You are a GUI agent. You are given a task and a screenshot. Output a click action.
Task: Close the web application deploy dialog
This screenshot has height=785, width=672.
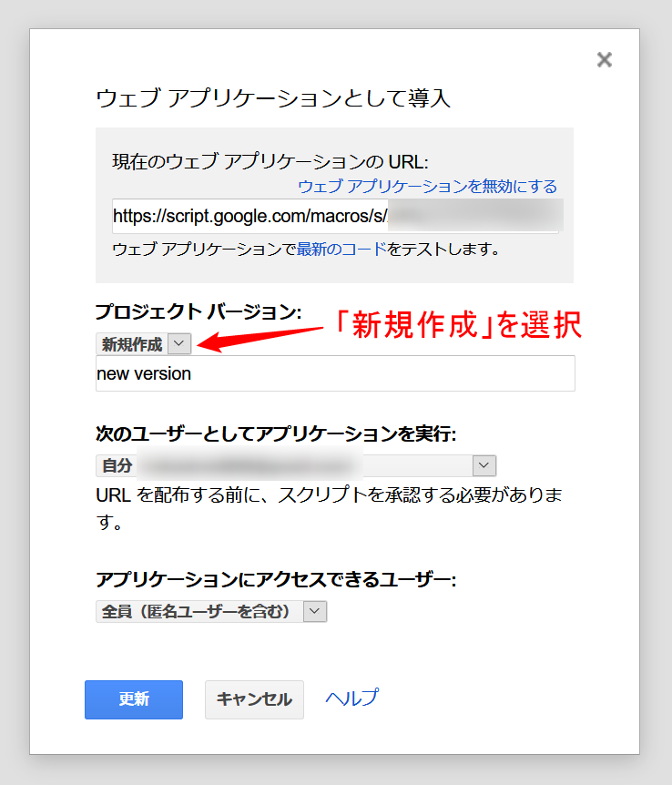pyautogui.click(x=605, y=59)
